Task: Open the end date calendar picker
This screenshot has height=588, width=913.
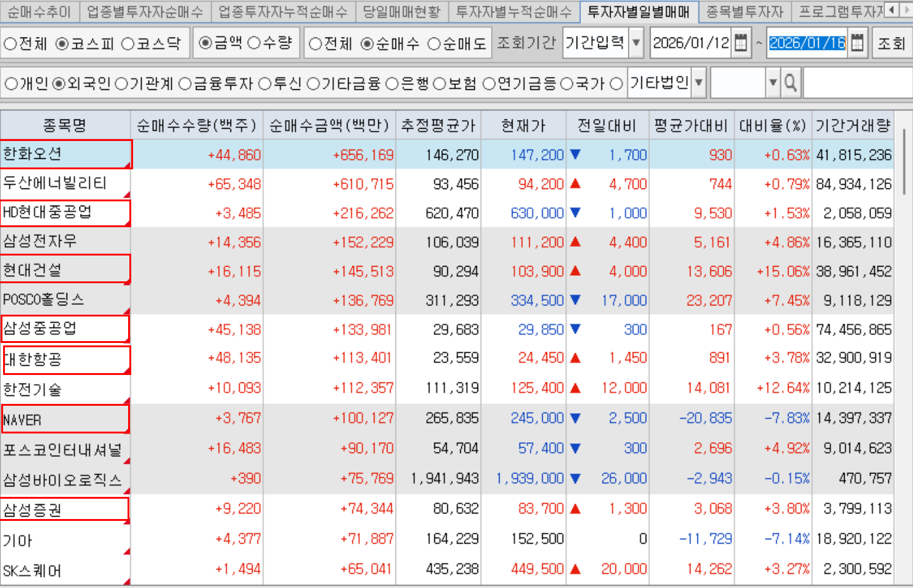Action: (x=856, y=43)
